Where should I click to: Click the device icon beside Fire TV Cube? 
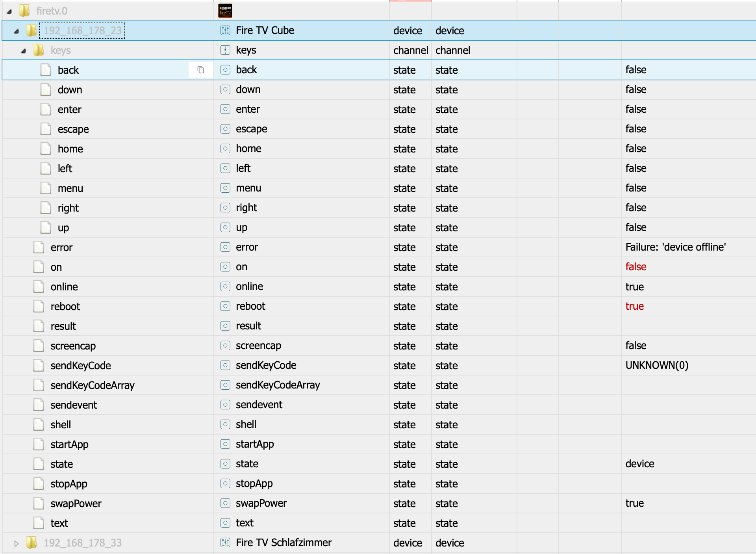tap(225, 30)
